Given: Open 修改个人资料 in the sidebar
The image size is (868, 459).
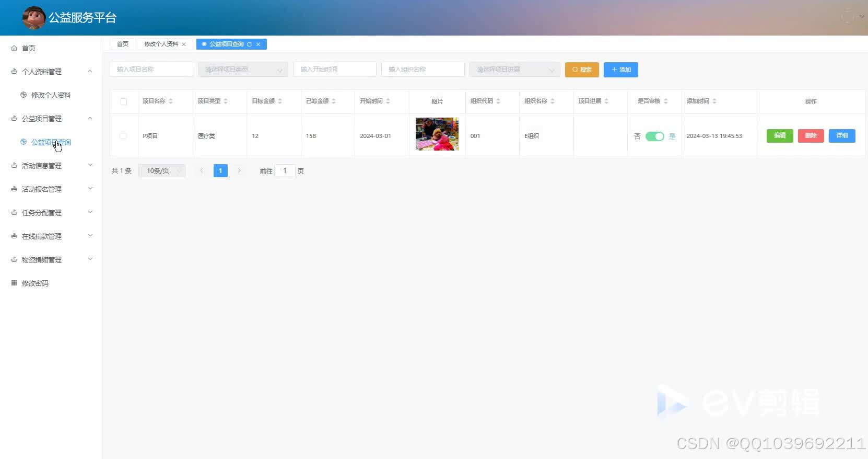Looking at the screenshot, I should click(x=51, y=95).
